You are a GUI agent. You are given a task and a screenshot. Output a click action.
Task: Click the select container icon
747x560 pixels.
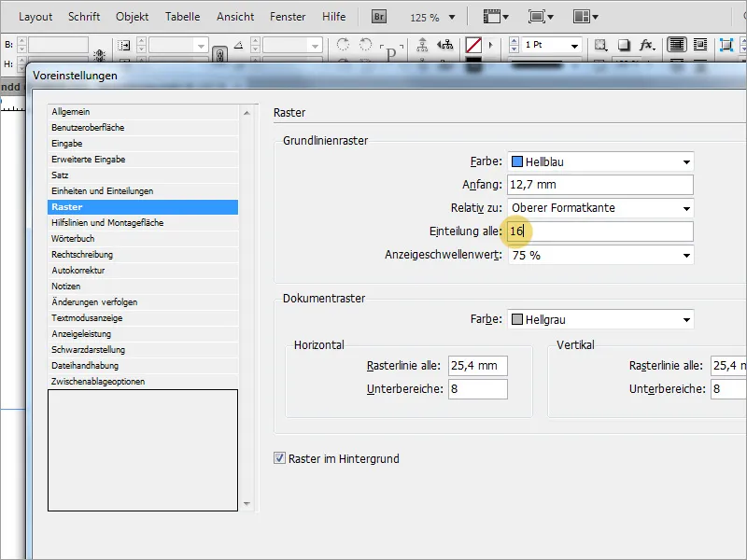pos(422,45)
